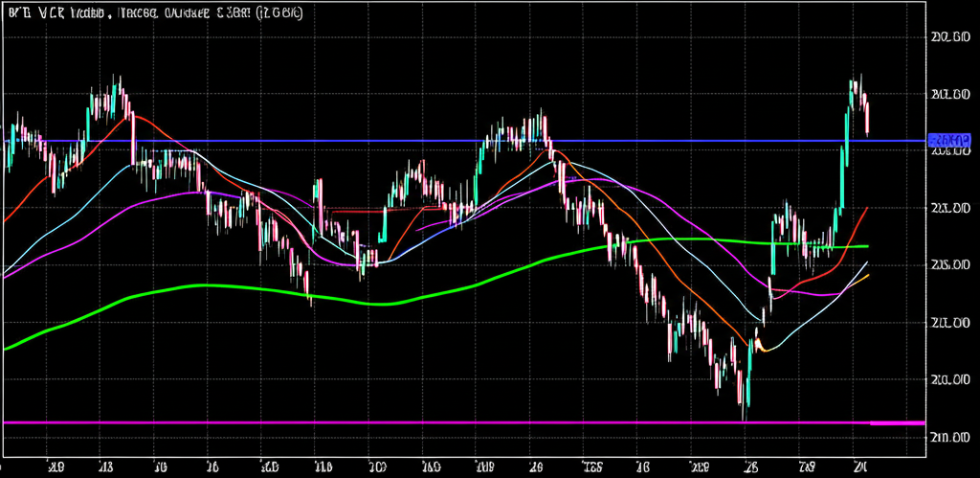980x478 pixels.
Task: Click the topmost price label on the right axis
Action: 950,37
